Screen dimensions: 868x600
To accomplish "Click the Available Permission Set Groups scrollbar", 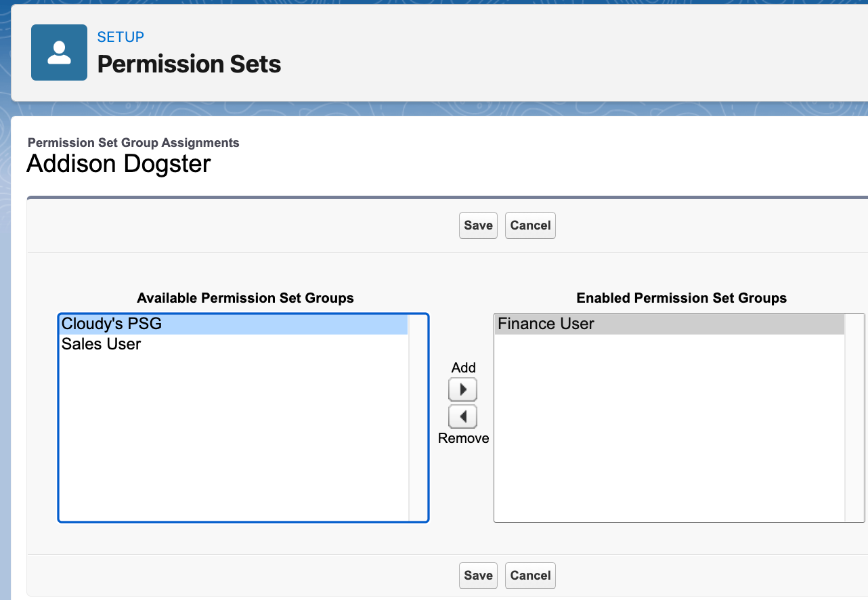I will point(416,416).
